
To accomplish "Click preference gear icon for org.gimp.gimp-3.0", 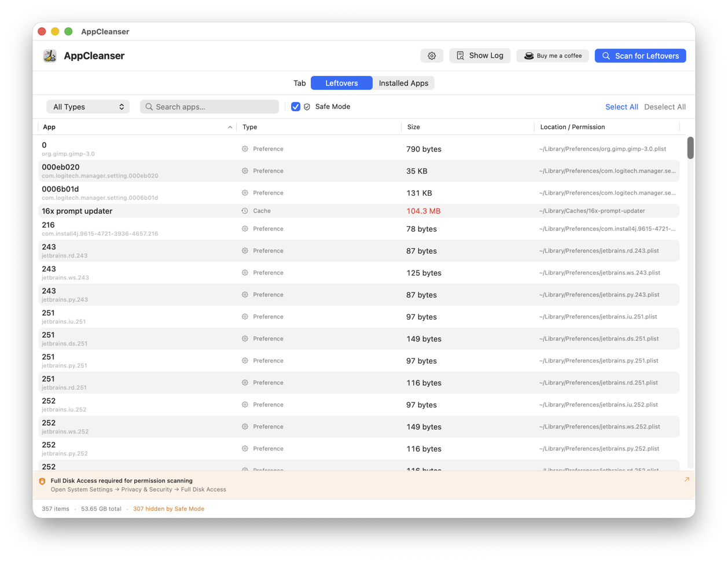I will [x=245, y=149].
